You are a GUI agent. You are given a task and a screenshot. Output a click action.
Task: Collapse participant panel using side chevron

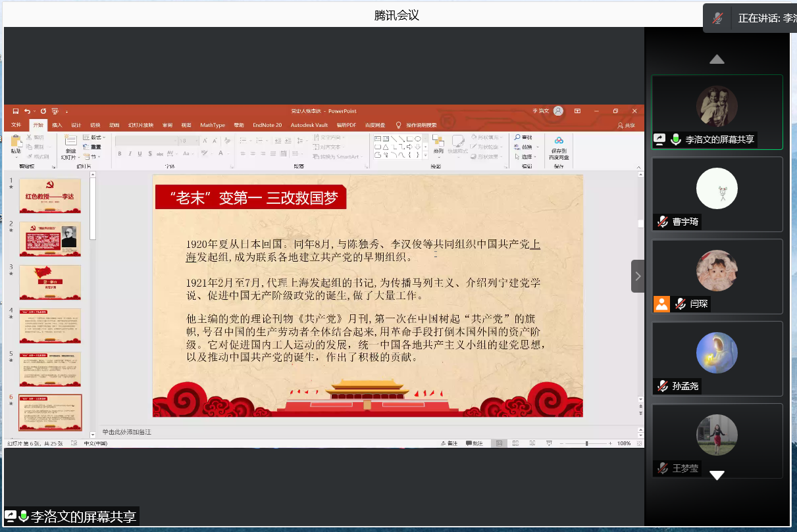(638, 276)
